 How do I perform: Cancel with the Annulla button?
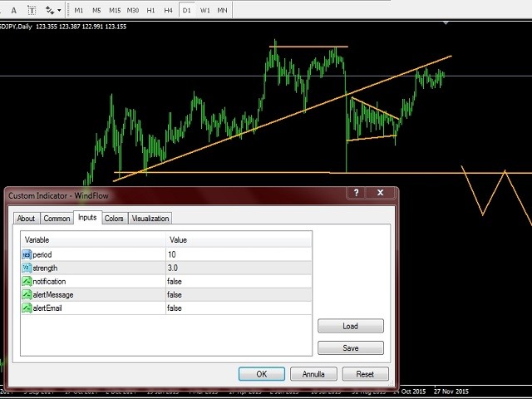[x=313, y=374]
